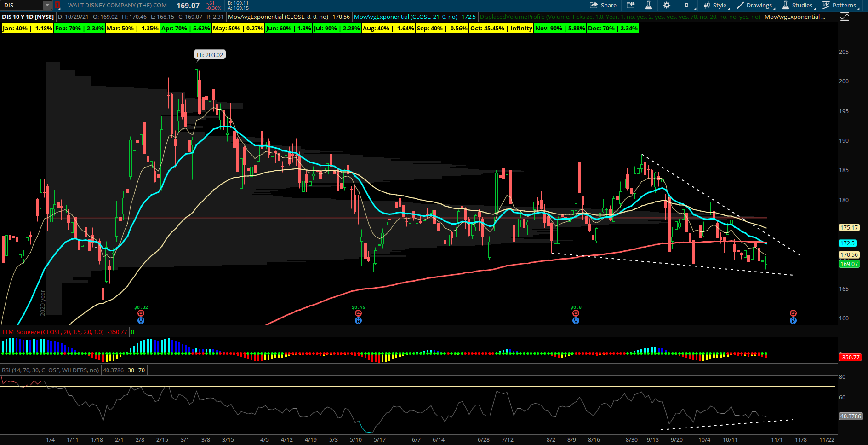The width and height of the screenshot is (868, 445).
Task: Click the 175.17 price axis label
Action: pos(849,228)
